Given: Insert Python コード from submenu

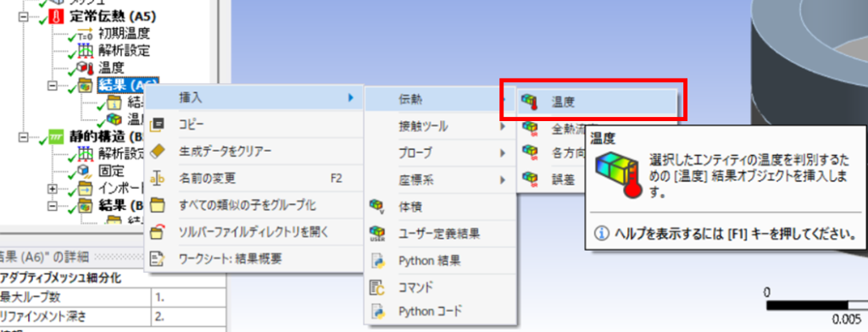Looking at the screenshot, I should coord(440,312).
